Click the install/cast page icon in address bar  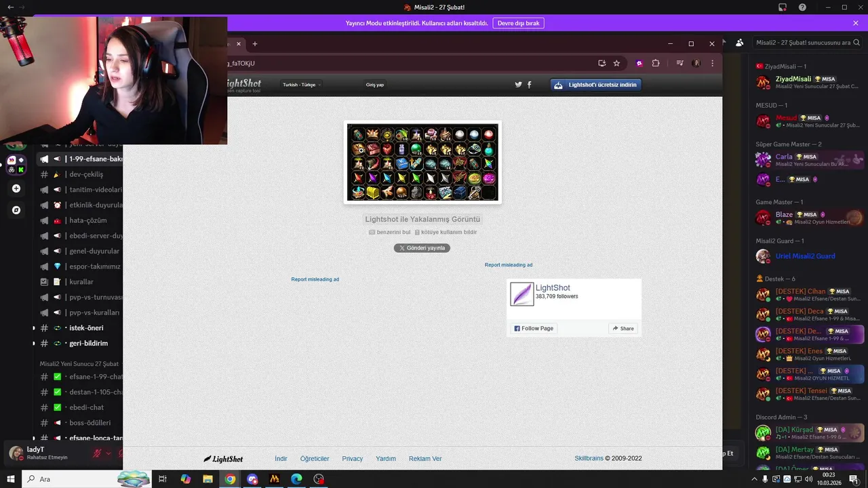[601, 63]
